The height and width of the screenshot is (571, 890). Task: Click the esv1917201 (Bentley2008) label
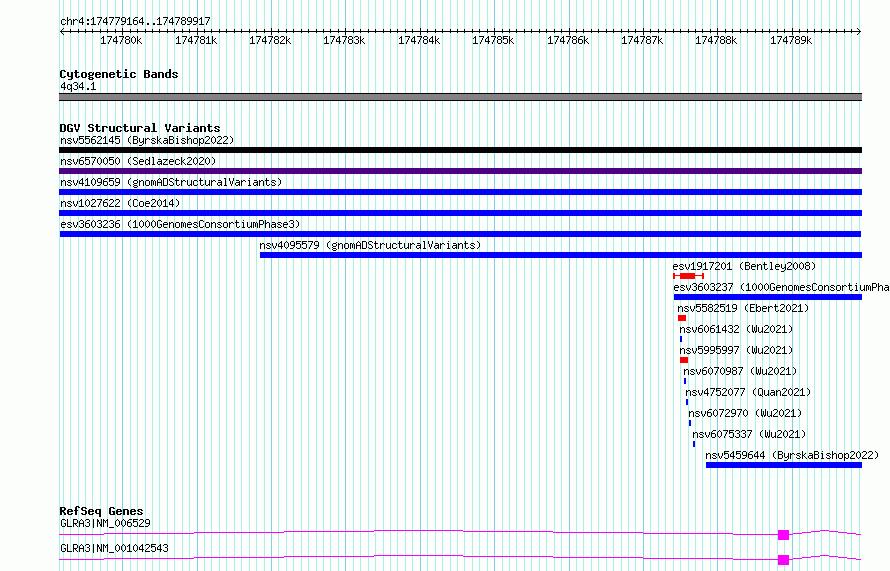tap(744, 266)
